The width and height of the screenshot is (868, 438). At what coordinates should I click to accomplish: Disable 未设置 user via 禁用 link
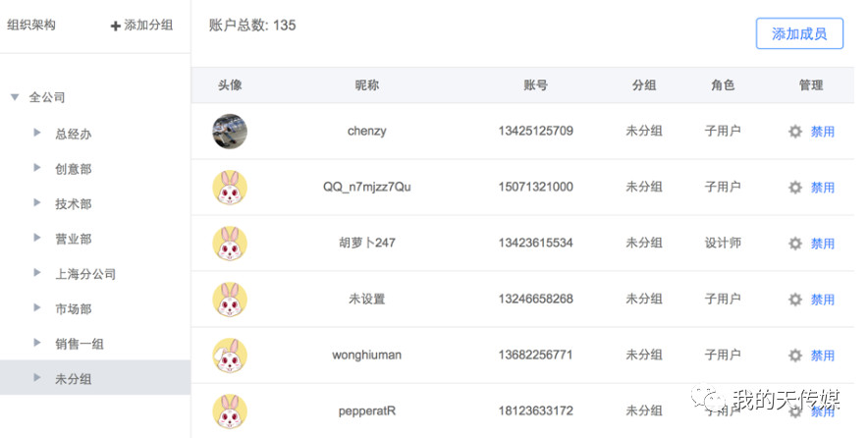[x=823, y=300]
